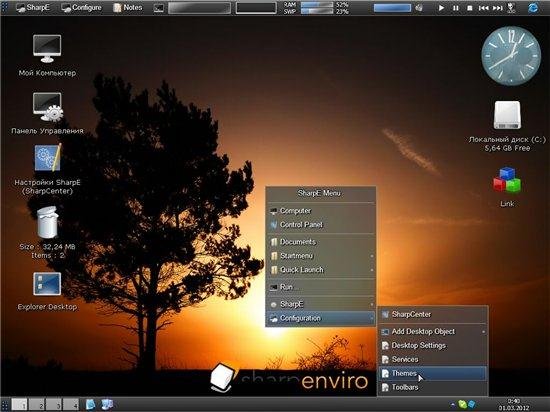Adjust the blue volume slider

(392, 8)
